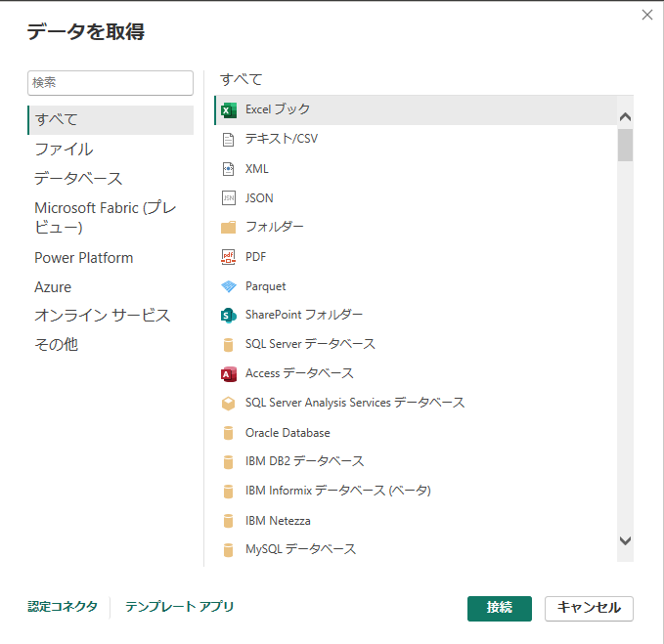Choose the MySQL データベース text label
664x644 pixels.
(300, 549)
